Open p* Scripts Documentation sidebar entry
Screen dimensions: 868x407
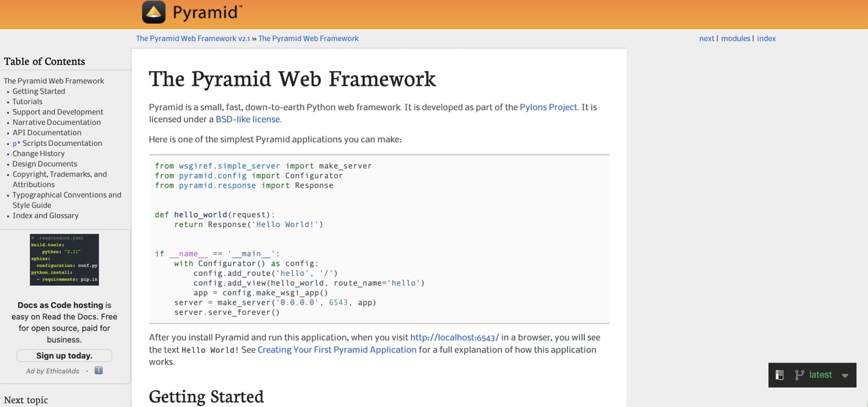point(57,143)
